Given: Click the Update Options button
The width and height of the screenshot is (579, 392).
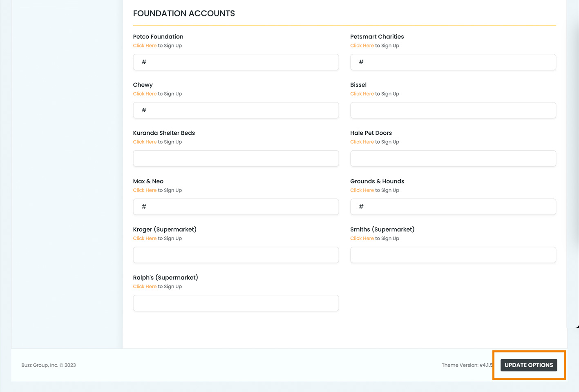Looking at the screenshot, I should (529, 365).
